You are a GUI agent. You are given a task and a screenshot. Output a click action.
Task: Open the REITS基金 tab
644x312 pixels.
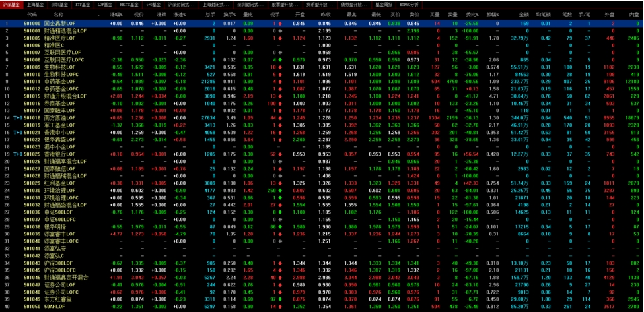(x=129, y=5)
